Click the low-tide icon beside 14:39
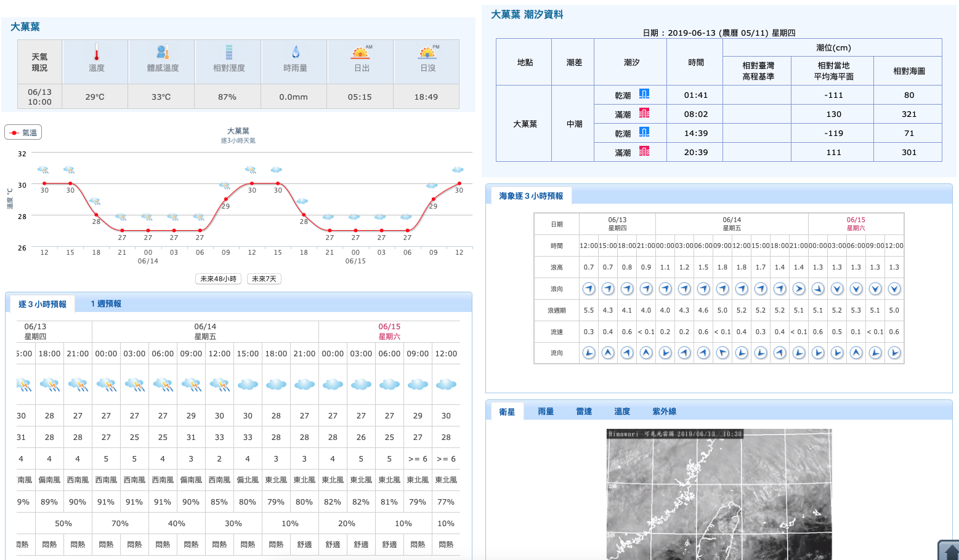 tap(644, 132)
